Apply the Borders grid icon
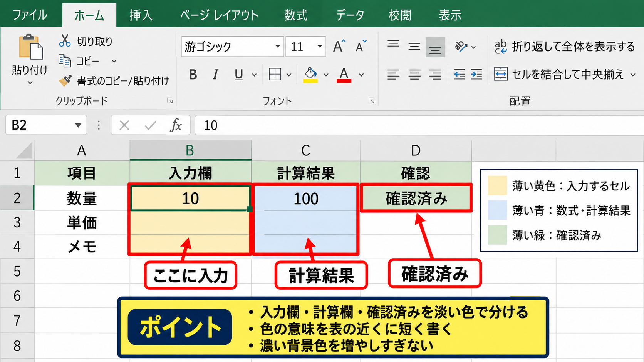 click(x=275, y=74)
